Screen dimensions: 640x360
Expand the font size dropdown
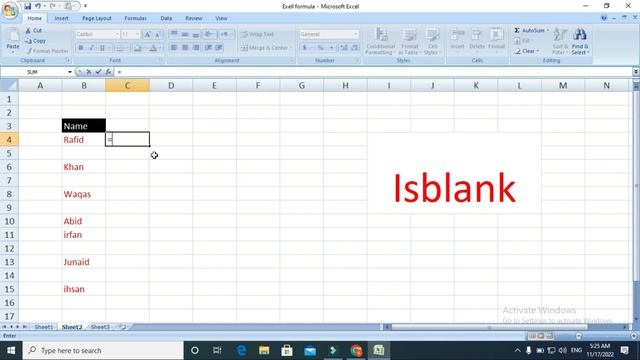coord(138,34)
